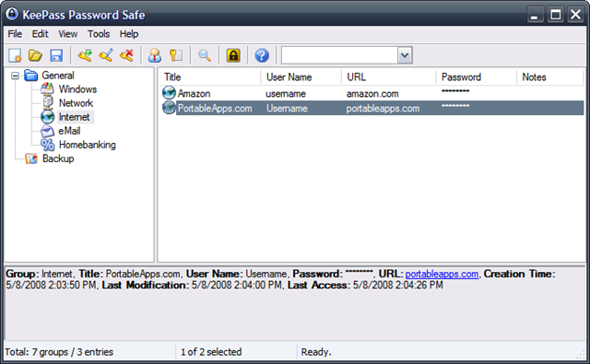
Task: Click the eMail envelope icon
Action: (47, 131)
